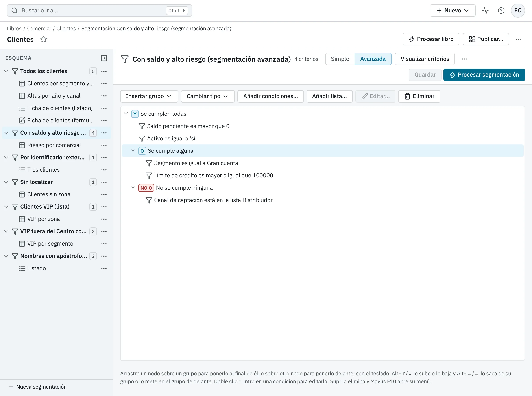This screenshot has width=532, height=396.
Task: Click Añadir lista... button
Action: [x=329, y=96]
